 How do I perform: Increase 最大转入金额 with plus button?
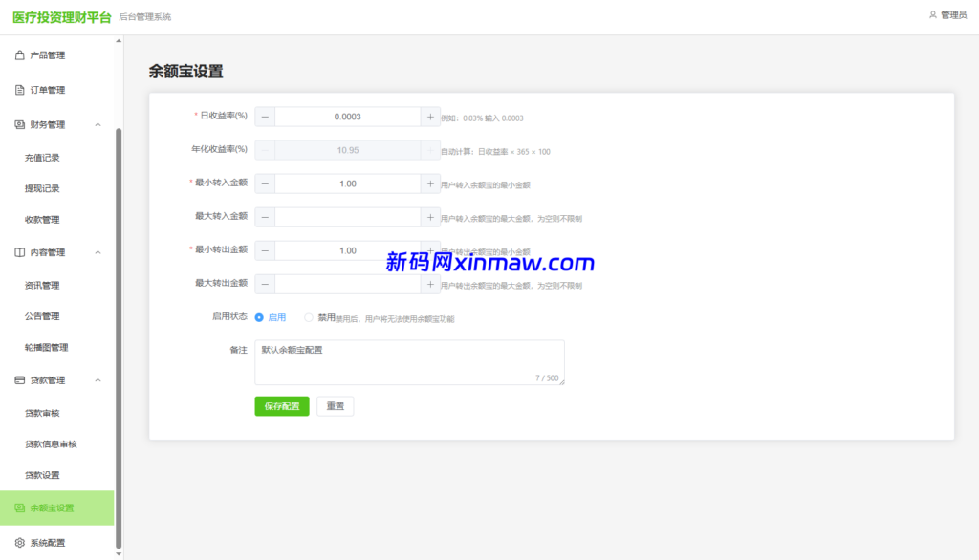pyautogui.click(x=430, y=217)
